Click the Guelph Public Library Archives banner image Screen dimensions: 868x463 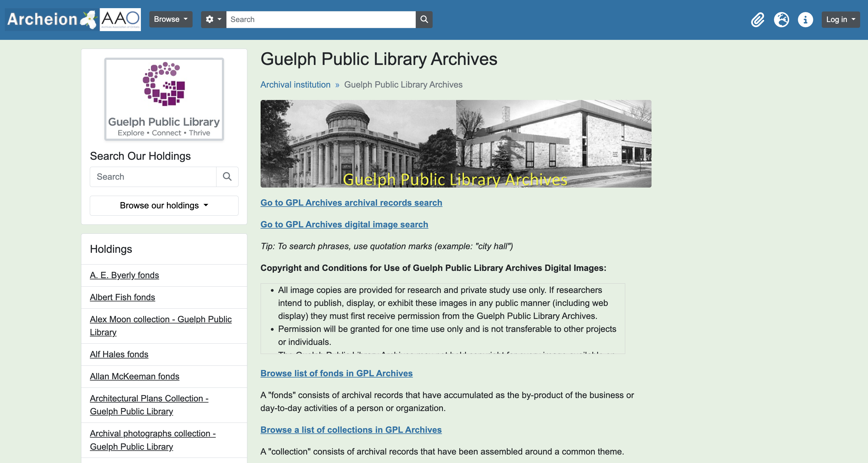(x=456, y=144)
